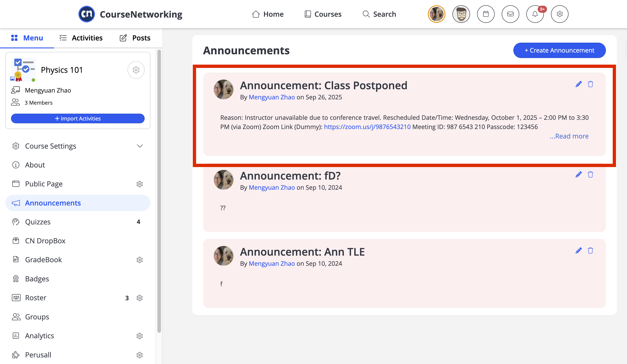
Task: Click the Announcement: Class Postponed title
Action: tap(323, 85)
